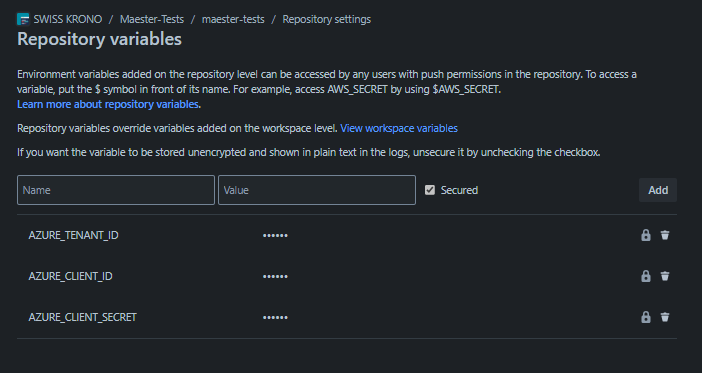The height and width of the screenshot is (373, 702).
Task: Delete the AZURE_CLIENT_SECRET variable via trash icon
Action: pos(665,317)
